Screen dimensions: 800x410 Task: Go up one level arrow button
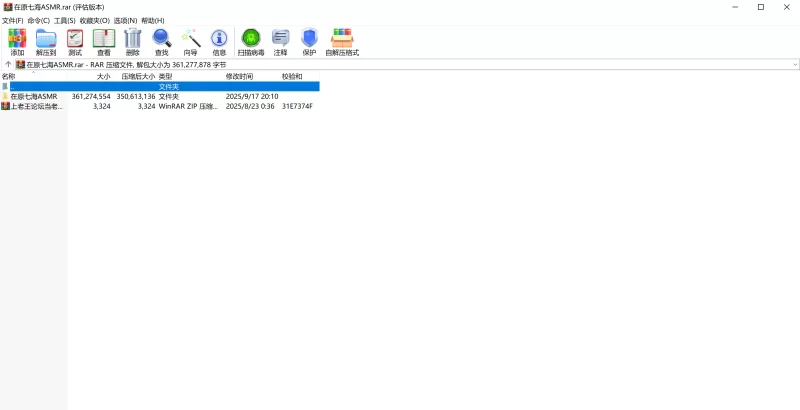click(8, 65)
